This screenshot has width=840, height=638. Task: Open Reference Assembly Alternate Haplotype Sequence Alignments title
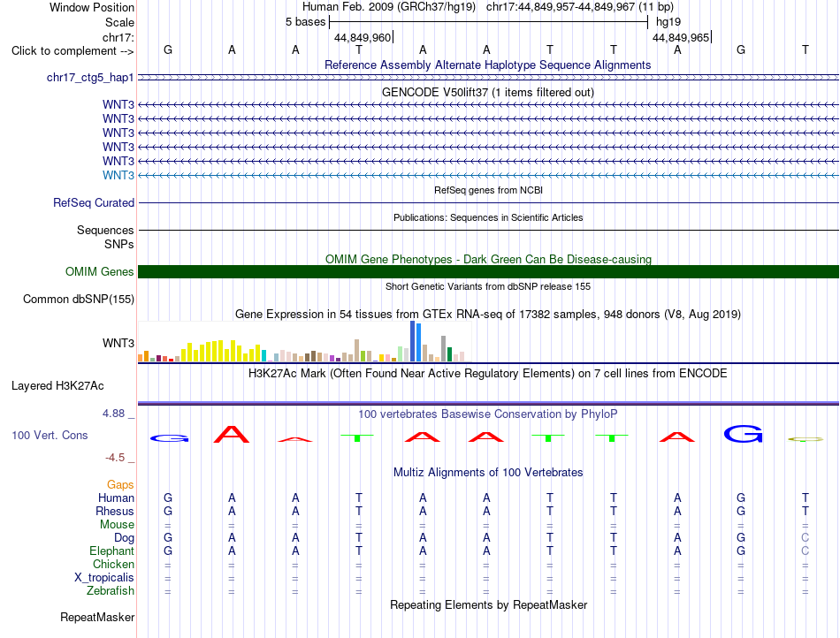pyautogui.click(x=487, y=65)
